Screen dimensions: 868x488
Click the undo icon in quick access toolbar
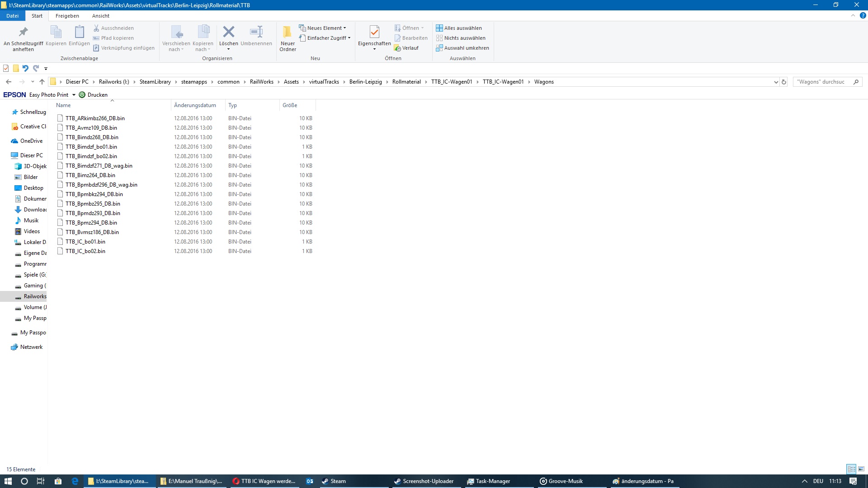tap(25, 68)
